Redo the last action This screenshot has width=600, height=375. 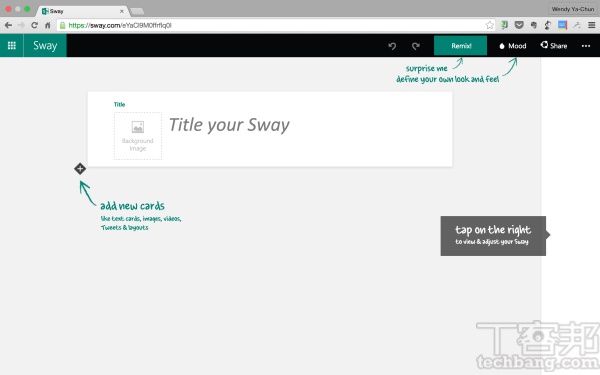416,46
